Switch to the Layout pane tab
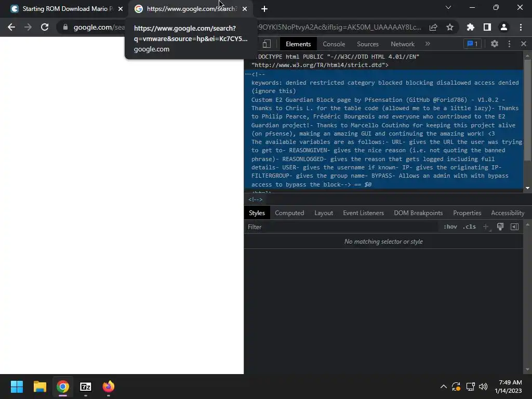The height and width of the screenshot is (399, 532). pos(324,212)
